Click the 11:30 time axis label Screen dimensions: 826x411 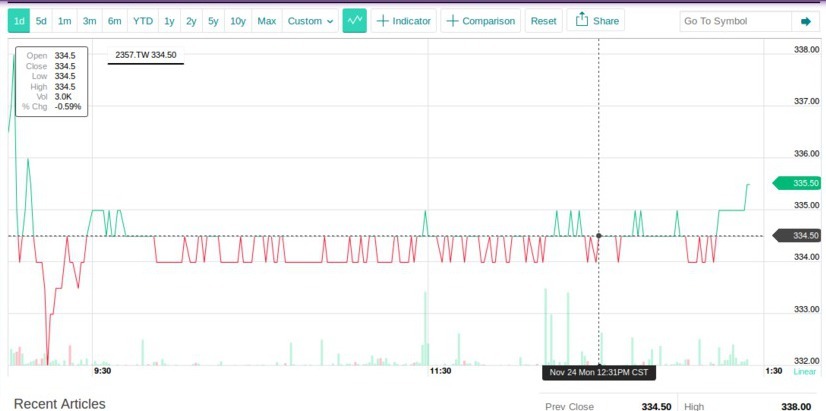pos(440,371)
